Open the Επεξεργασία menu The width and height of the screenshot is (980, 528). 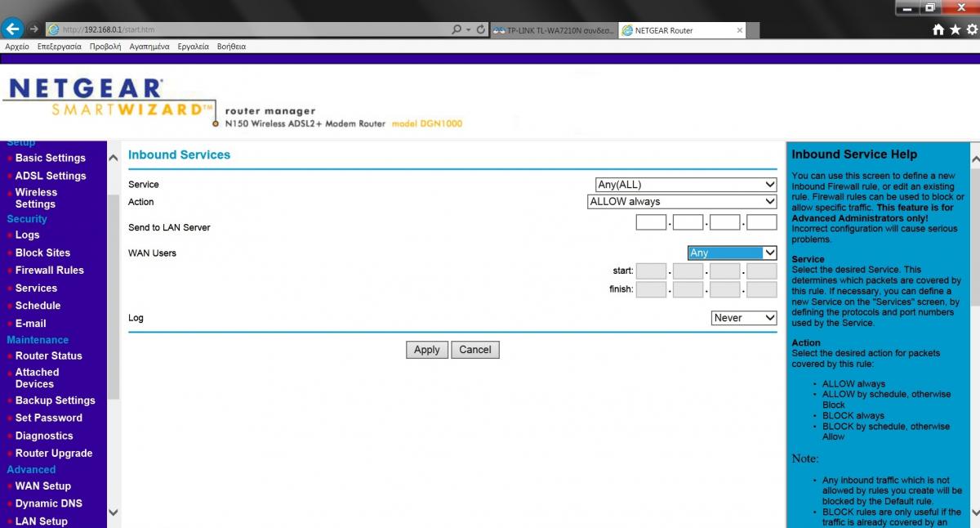60,47
